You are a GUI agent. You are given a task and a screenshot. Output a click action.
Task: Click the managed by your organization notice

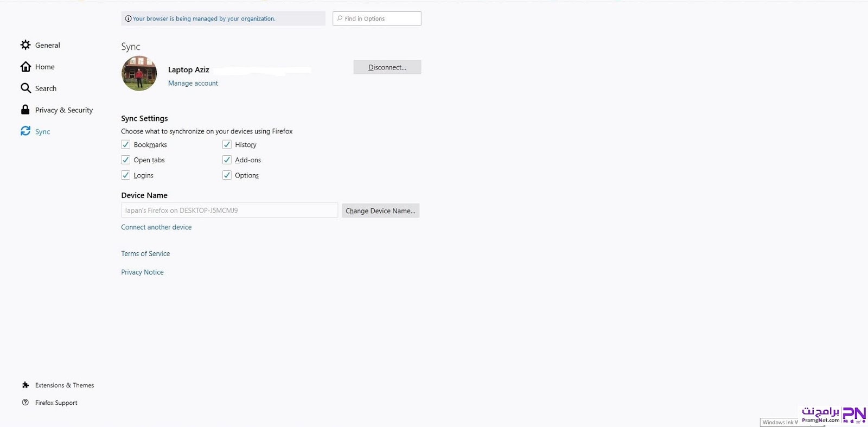[x=223, y=18]
